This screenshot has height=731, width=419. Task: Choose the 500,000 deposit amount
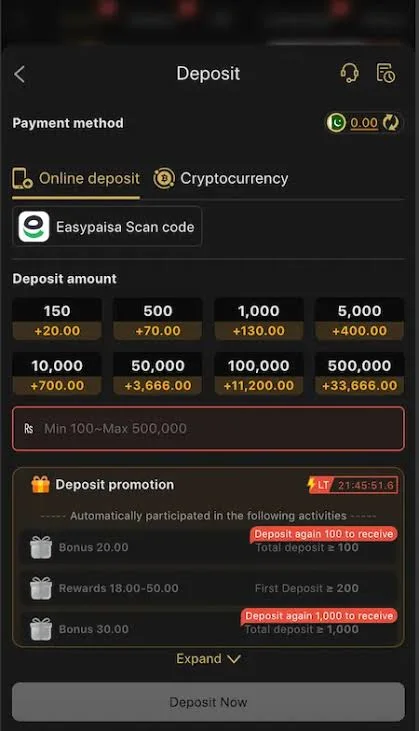coord(359,374)
